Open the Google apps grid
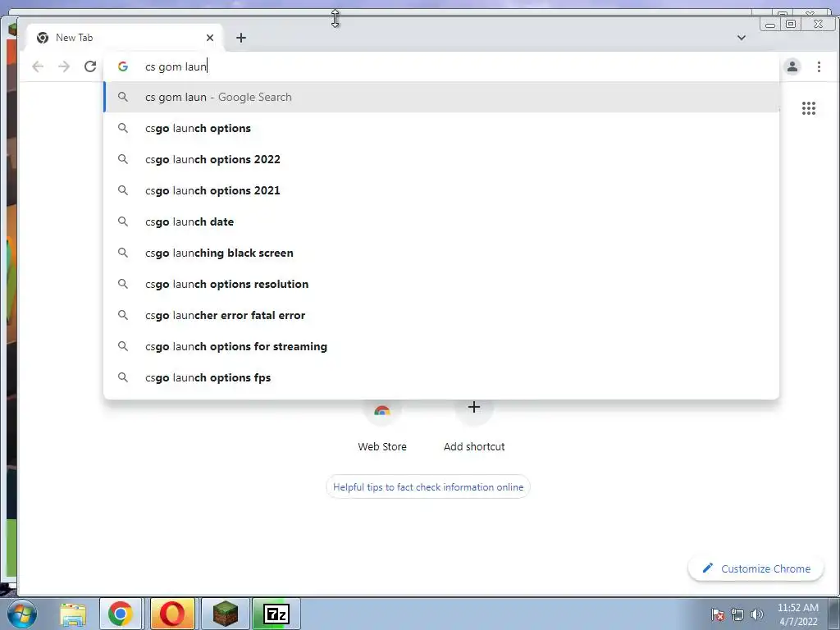 tap(808, 108)
